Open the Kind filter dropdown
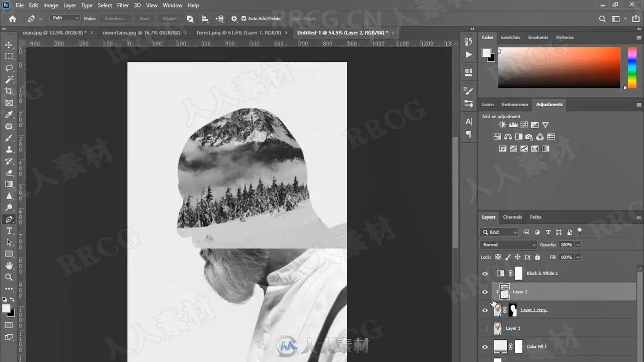The width and height of the screenshot is (644, 362). [500, 232]
